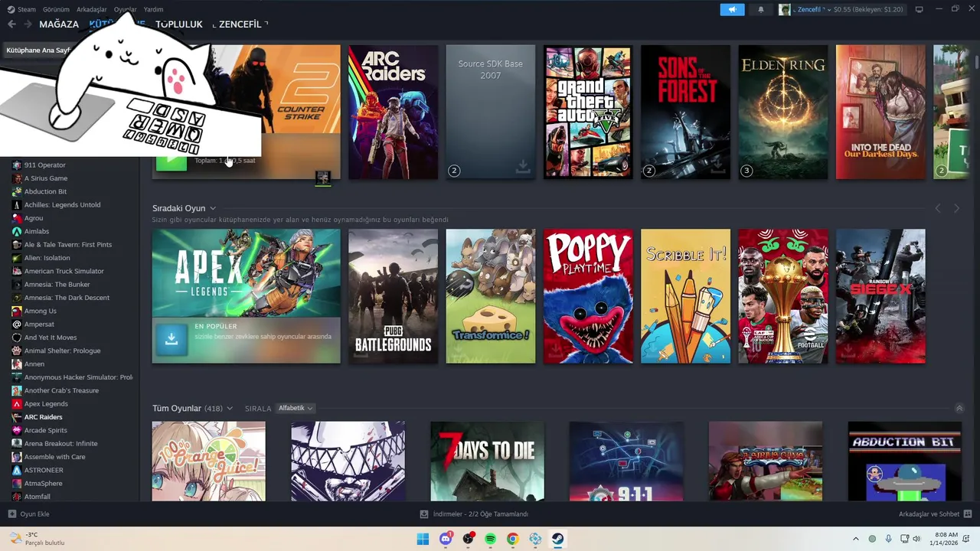Click the Oyun Ekle button
Viewport: 980px width, 551px height.
tap(28, 514)
